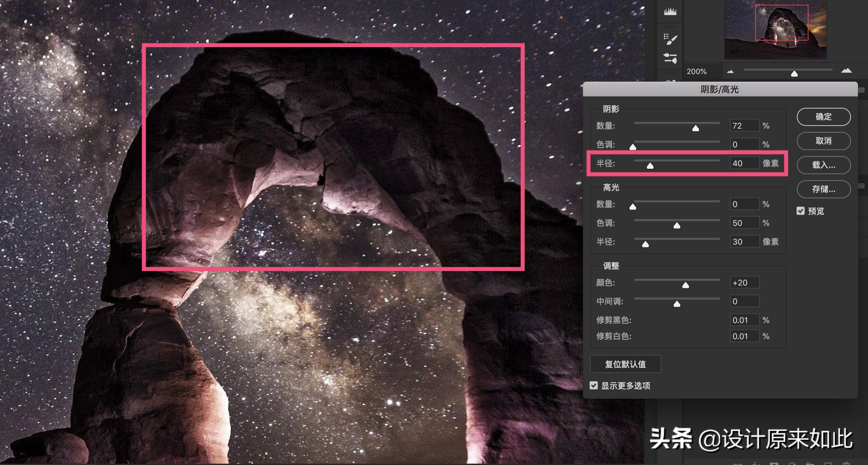The height and width of the screenshot is (465, 868).
Task: Click the shadows 数量 slider handle
Action: point(695,128)
